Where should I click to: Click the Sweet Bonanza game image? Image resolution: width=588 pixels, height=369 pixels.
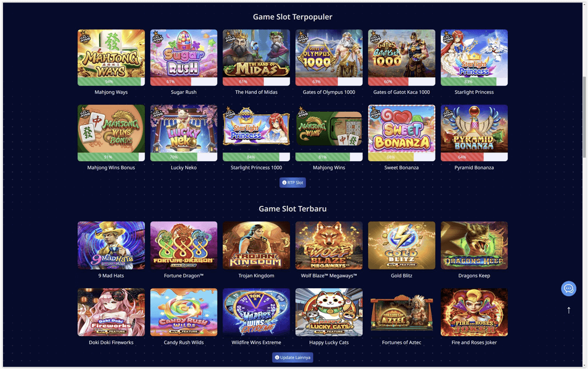coord(401,129)
